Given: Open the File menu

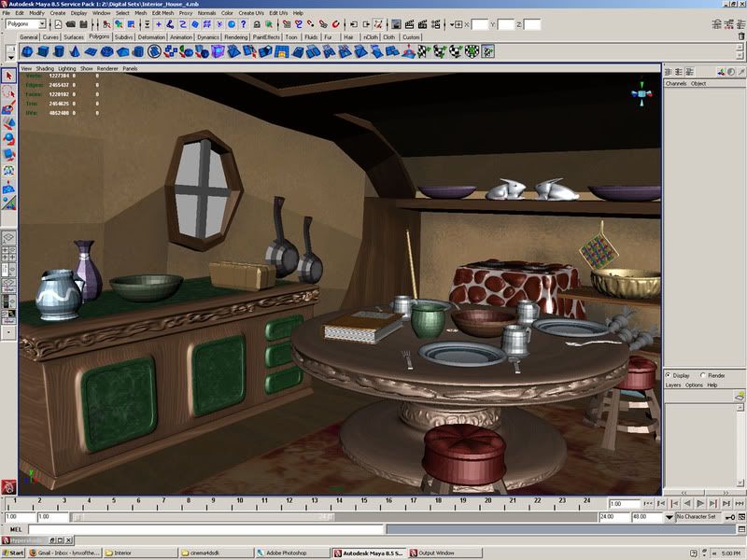Looking at the screenshot, I should (7, 13).
